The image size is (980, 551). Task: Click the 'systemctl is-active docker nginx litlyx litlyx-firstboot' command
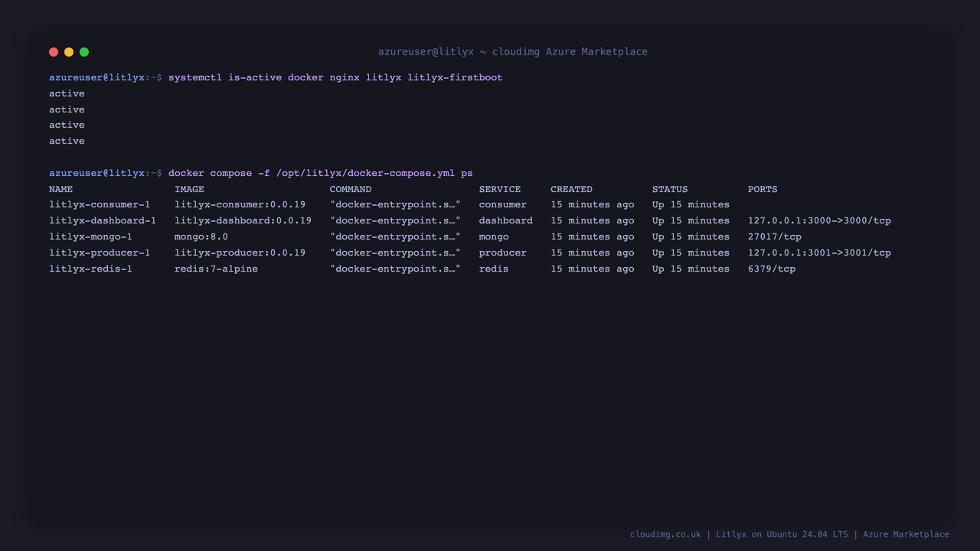point(335,77)
